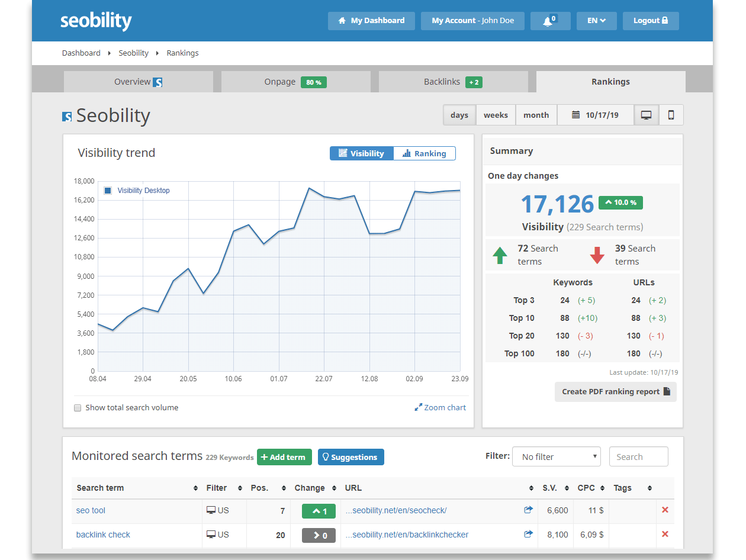Open the Onpage tab

pyautogui.click(x=295, y=82)
